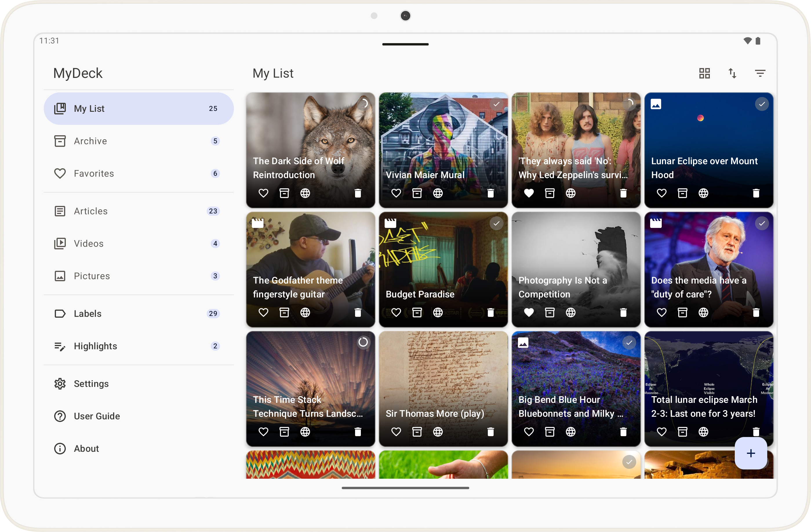Screen dimensions: 811x532
Task: Archive Photography Is Not a Competition
Action: click(550, 312)
